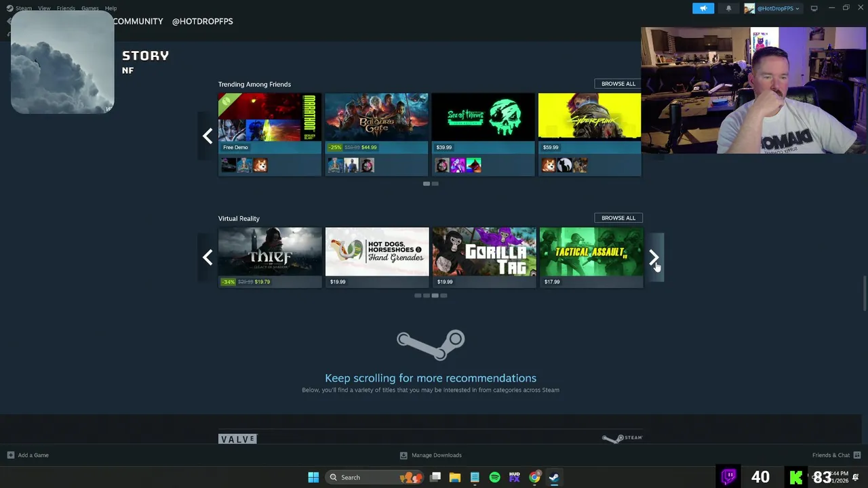
Task: Go to previous Virtual Reality page
Action: coord(208,258)
